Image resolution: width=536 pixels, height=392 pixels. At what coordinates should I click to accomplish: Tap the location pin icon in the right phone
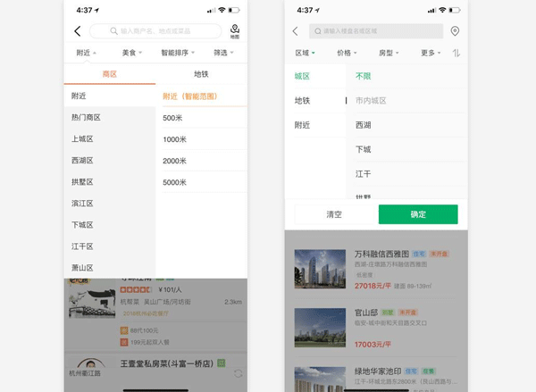(x=455, y=31)
